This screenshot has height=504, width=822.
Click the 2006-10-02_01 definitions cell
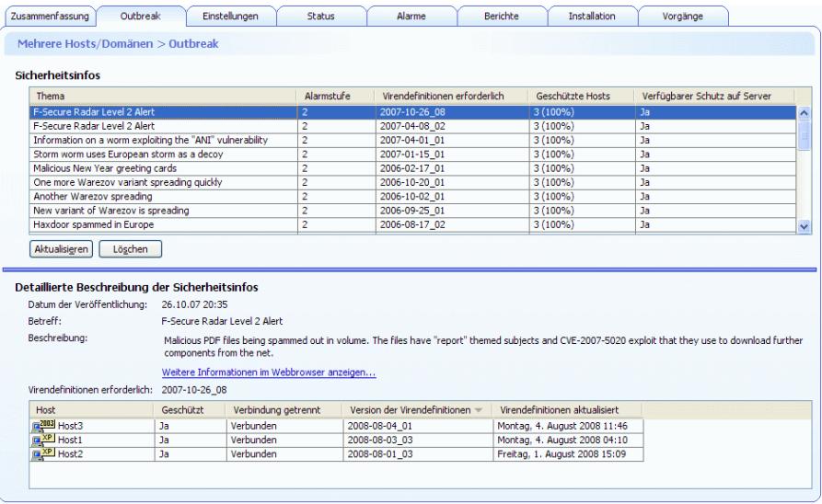453,197
